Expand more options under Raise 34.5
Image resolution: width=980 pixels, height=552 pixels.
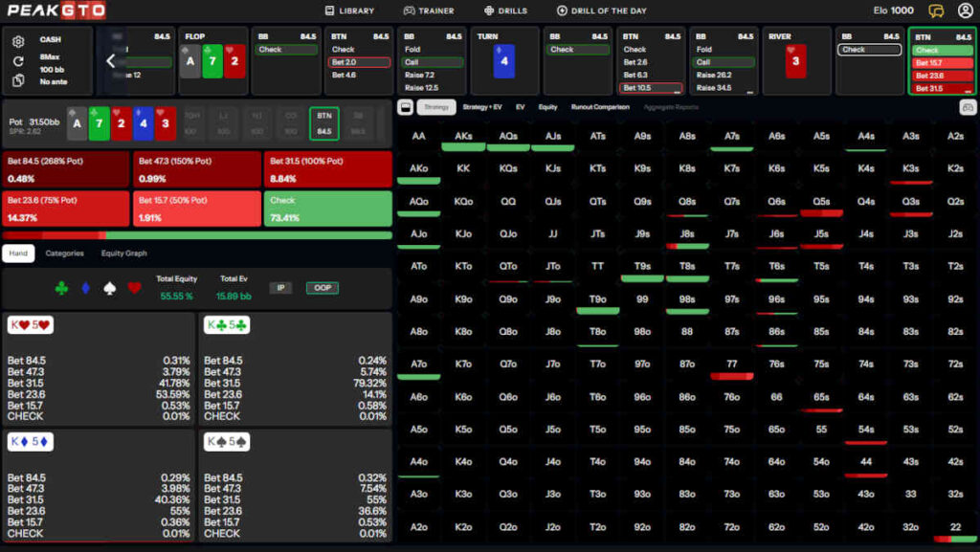click(x=750, y=92)
